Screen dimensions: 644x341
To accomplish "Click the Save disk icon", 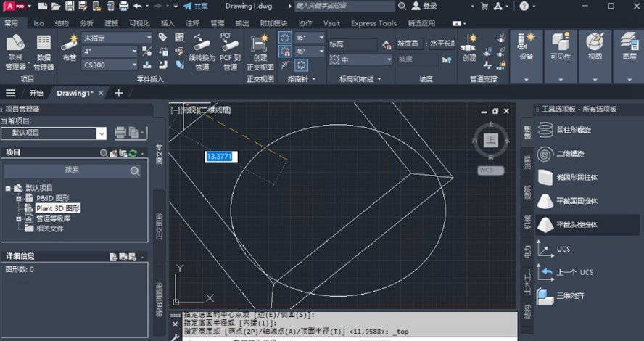I will click(x=70, y=6).
